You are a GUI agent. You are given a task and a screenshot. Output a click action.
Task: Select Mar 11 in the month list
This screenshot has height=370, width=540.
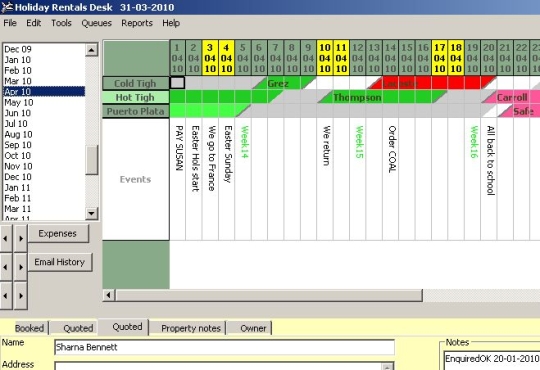coord(44,209)
